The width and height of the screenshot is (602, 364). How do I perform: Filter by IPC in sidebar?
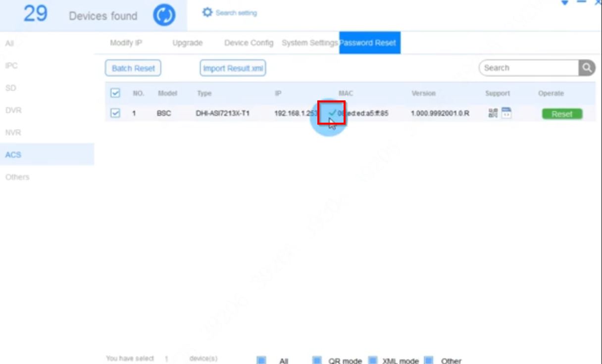click(11, 66)
